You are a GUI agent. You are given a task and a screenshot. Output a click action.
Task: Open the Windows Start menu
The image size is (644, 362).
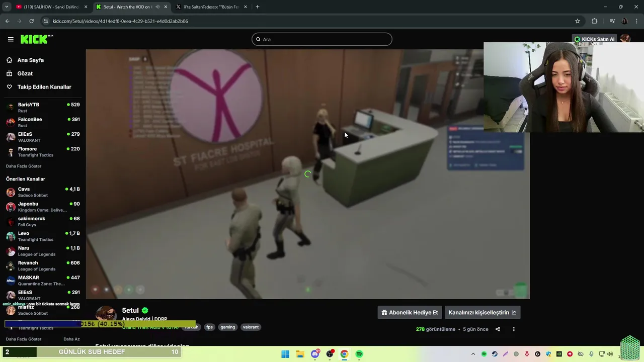click(285, 354)
